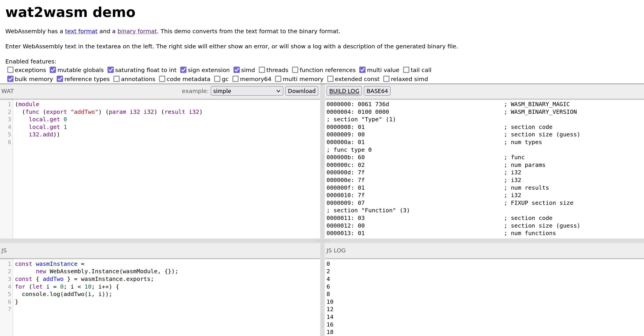
Task: Switch to the BASE64 tab
Action: click(x=377, y=91)
